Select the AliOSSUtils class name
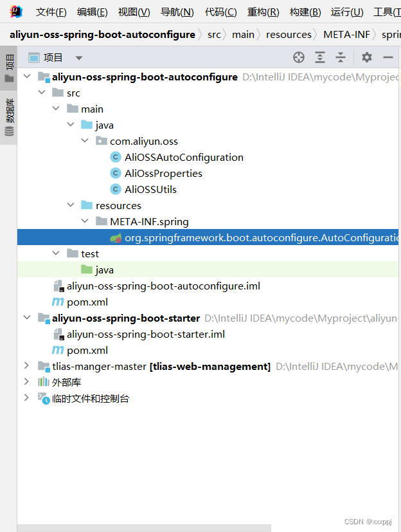This screenshot has width=401, height=532. (x=150, y=189)
